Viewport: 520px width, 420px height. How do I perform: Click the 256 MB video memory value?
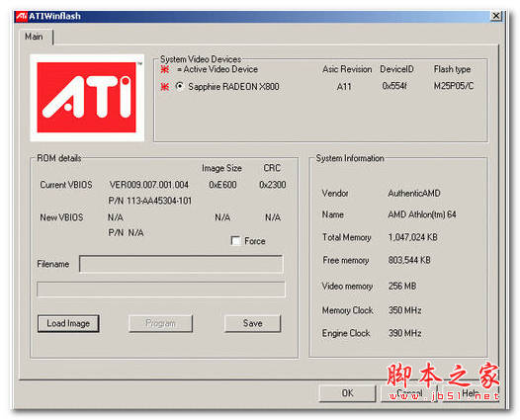(402, 286)
